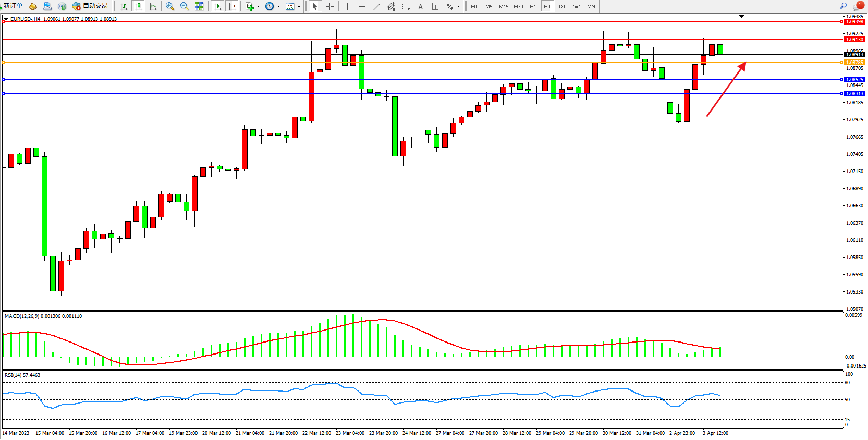Click the zoom in magnifier icon
868x440 pixels.
[169, 6]
